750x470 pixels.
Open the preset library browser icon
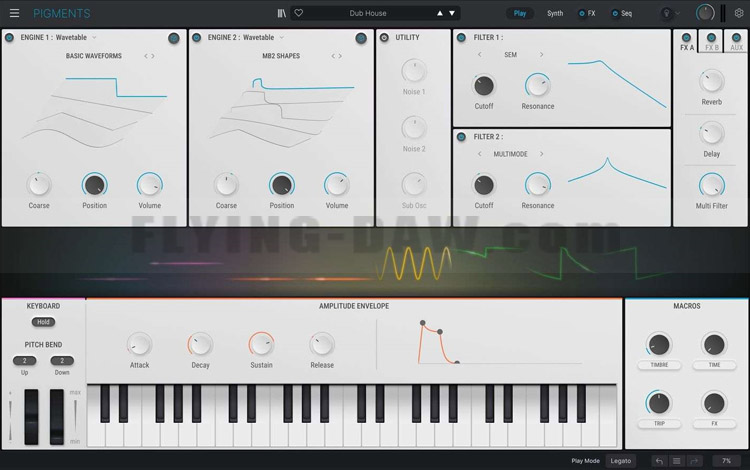coord(282,13)
